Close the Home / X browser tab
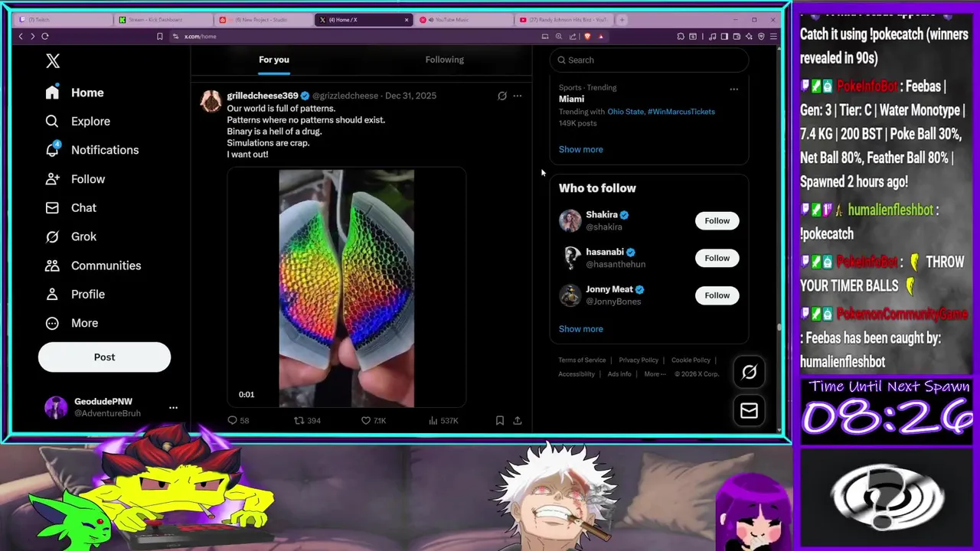This screenshot has width=980, height=551. [407, 20]
